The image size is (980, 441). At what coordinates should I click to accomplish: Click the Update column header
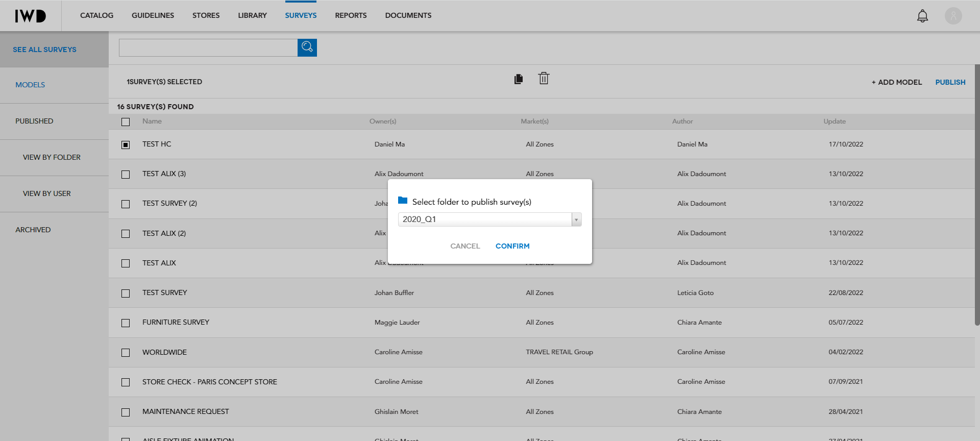pos(835,121)
